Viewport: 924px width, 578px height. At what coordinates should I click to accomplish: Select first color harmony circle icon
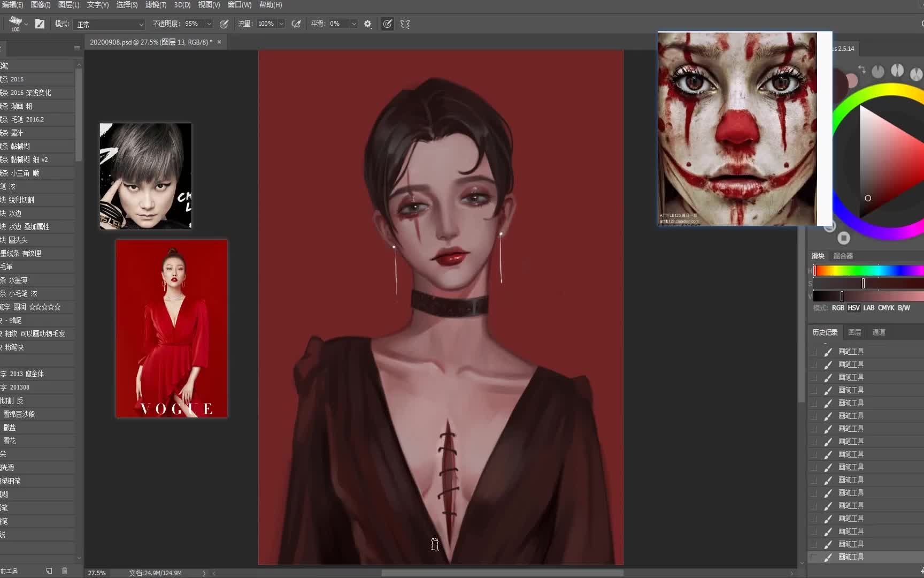[878, 71]
